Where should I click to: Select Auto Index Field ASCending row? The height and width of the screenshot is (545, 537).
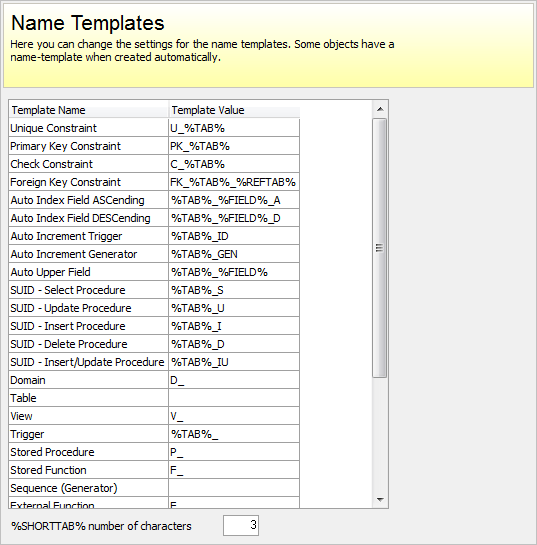coord(89,200)
